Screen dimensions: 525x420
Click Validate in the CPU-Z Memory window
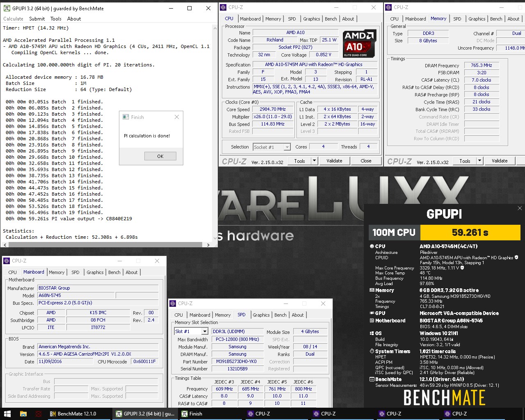coord(500,161)
